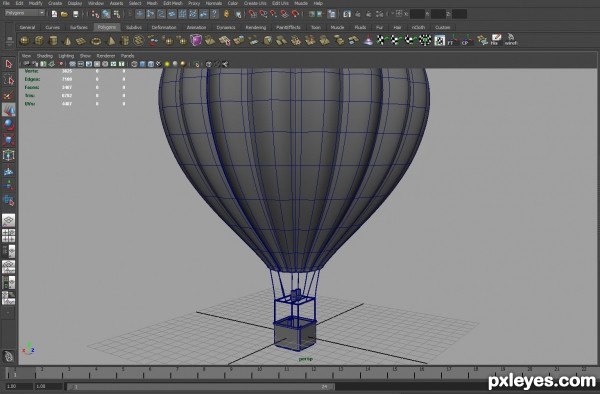600x394 pixels.
Task: Toggle wireframe on shaded in viewport
Action: [x=151, y=64]
